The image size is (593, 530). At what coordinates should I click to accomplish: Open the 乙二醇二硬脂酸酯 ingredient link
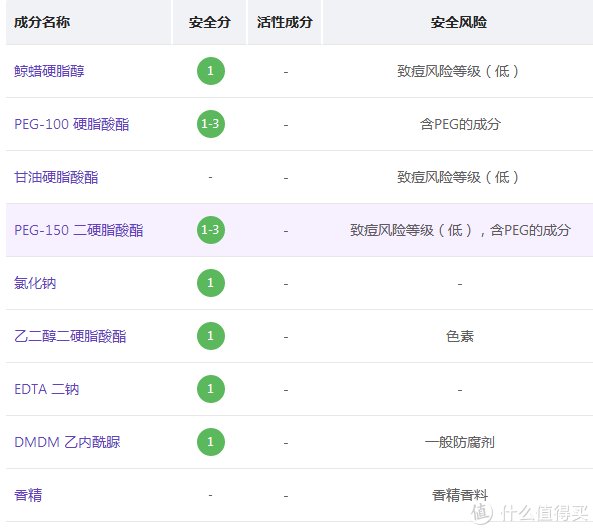[70, 336]
